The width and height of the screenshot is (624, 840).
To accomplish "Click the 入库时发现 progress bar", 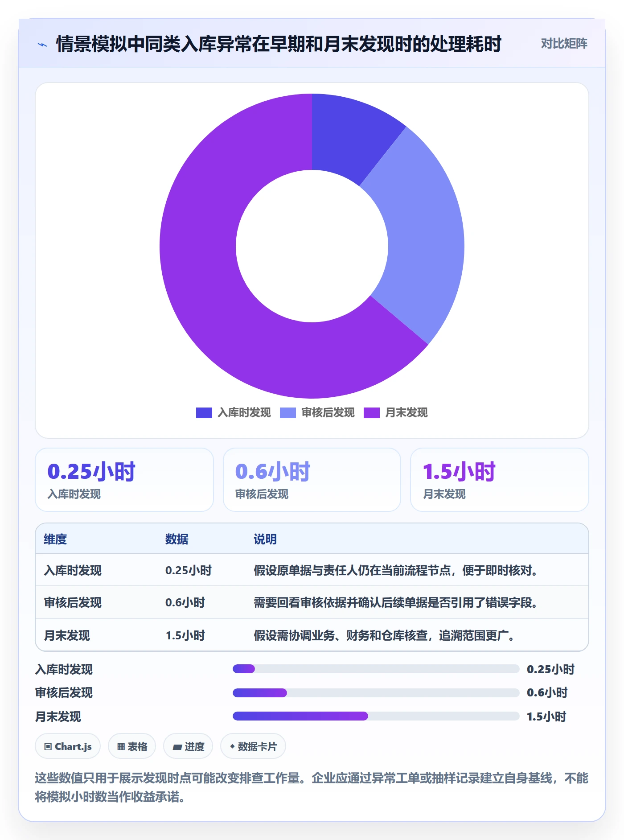I will point(376,669).
